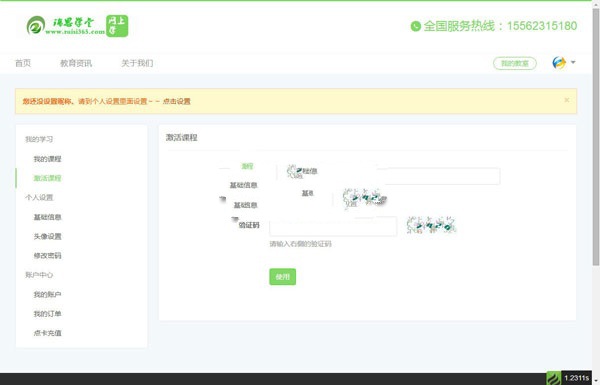Screen dimensions: 600x385
Task: Expand the dropdown arrow beside the avatar
Action: pos(573,62)
